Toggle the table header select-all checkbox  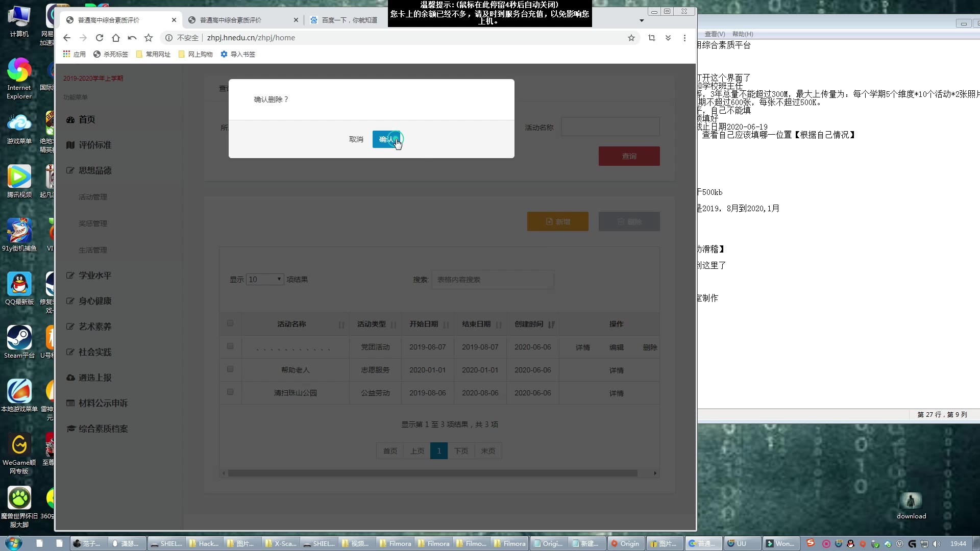click(x=230, y=323)
